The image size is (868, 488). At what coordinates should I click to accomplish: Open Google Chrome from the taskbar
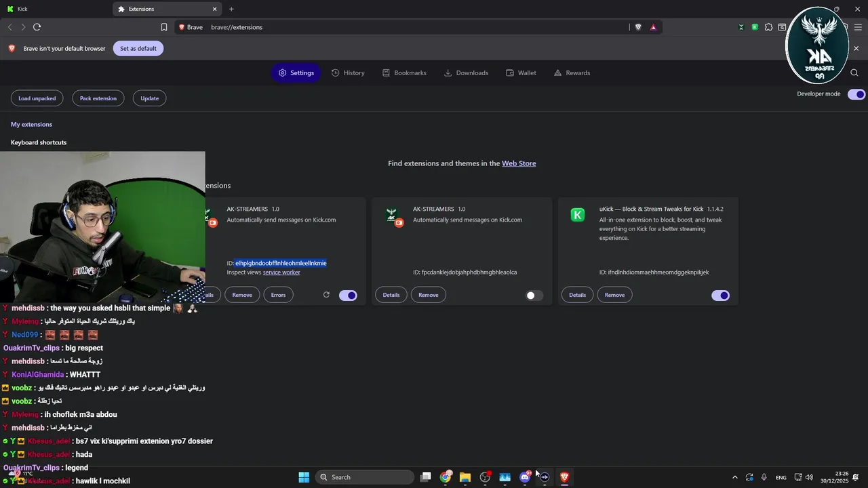[x=446, y=477]
